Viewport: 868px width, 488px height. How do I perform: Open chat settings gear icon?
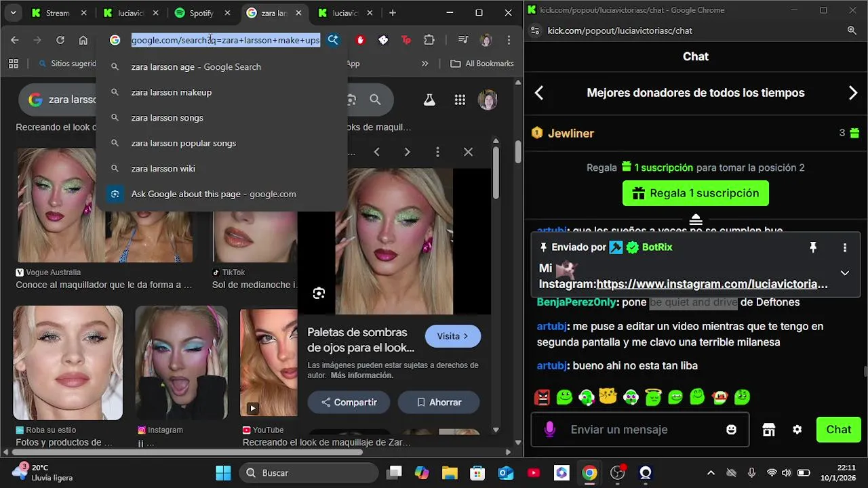coord(797,430)
